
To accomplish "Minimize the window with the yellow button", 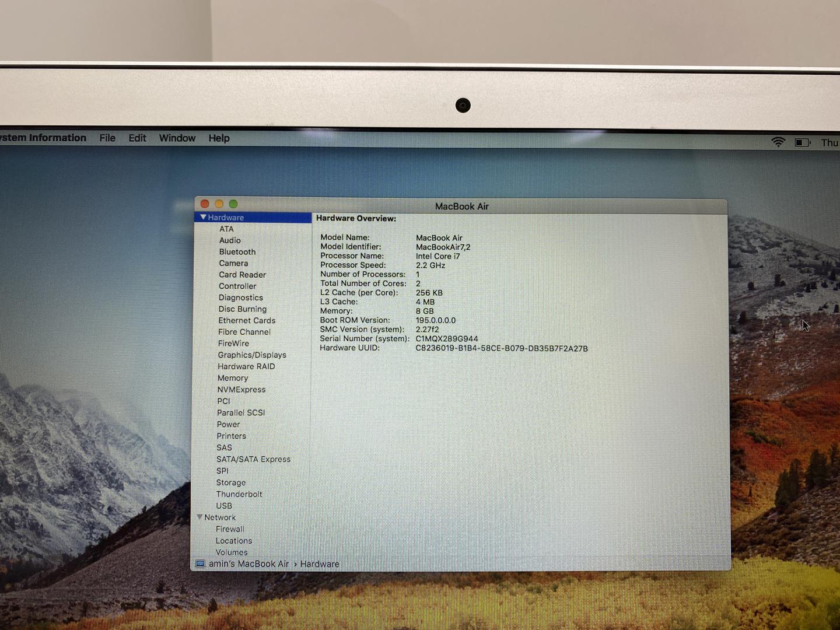I will click(x=219, y=204).
